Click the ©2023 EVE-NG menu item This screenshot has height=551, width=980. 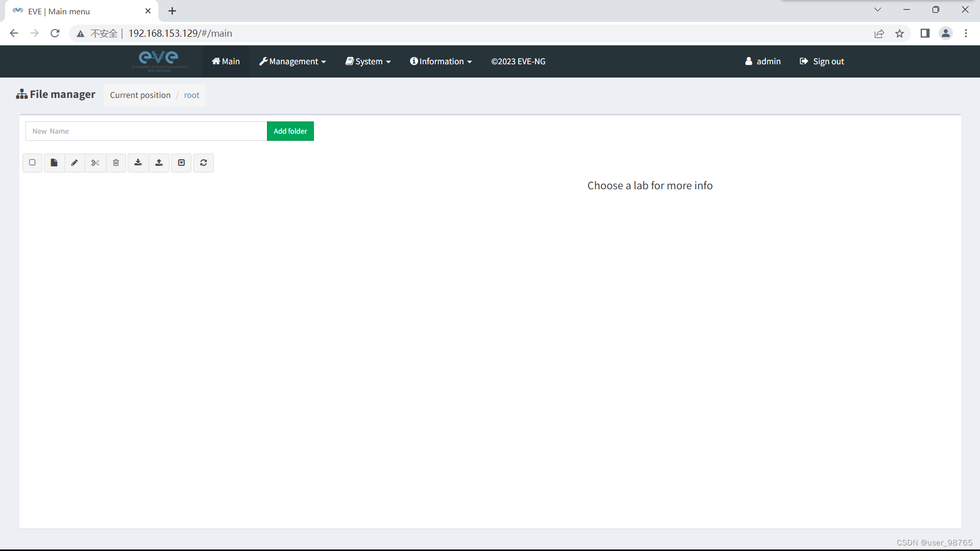pos(518,61)
